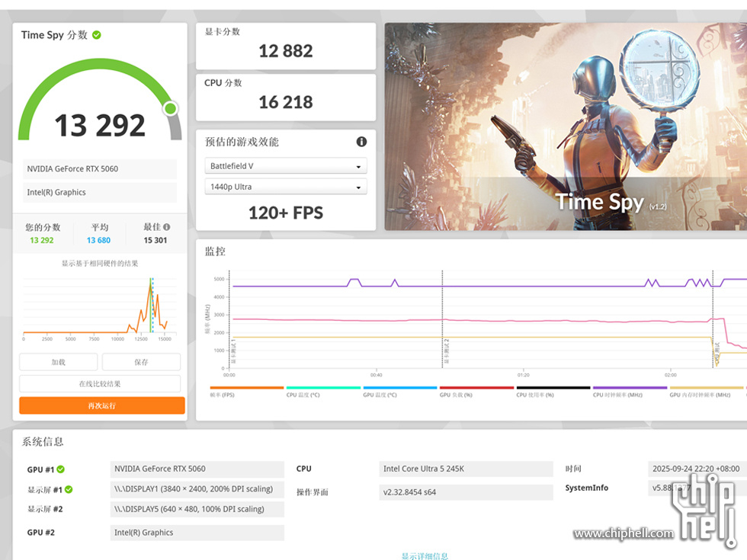This screenshot has width=747, height=560.
Task: Click the orange run again button
Action: click(x=102, y=405)
